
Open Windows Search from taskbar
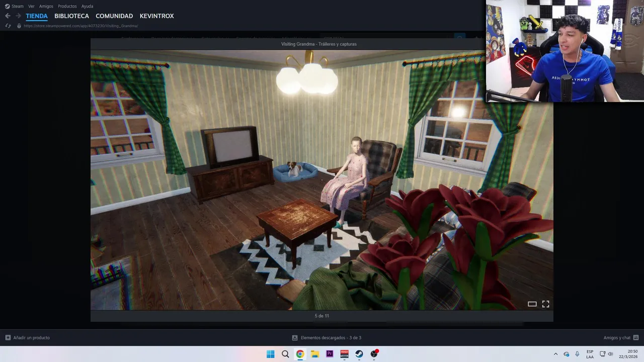pyautogui.click(x=285, y=354)
